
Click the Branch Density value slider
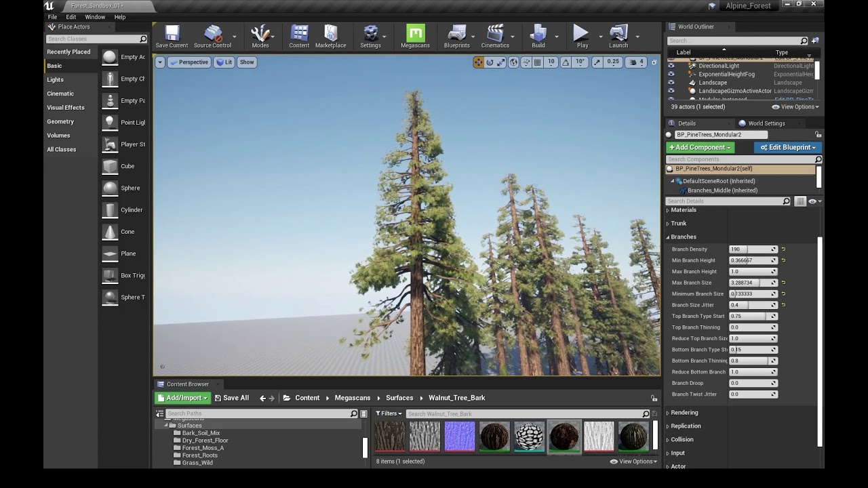[753, 249]
